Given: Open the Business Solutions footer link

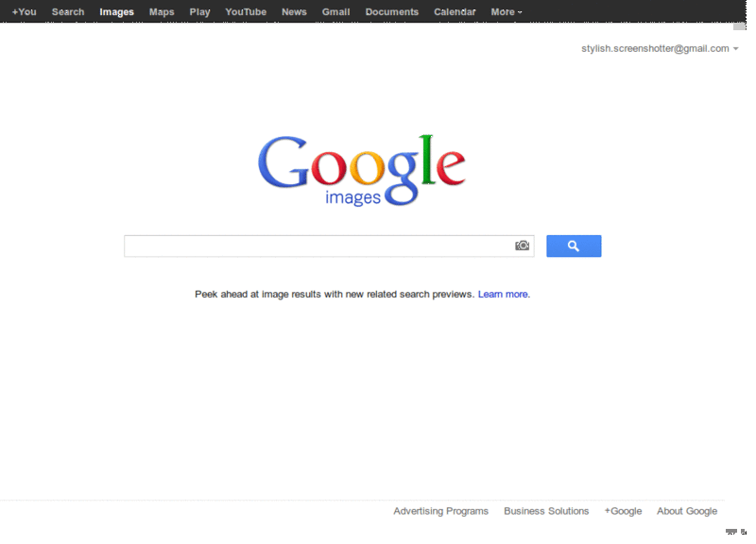Looking at the screenshot, I should pos(546,511).
